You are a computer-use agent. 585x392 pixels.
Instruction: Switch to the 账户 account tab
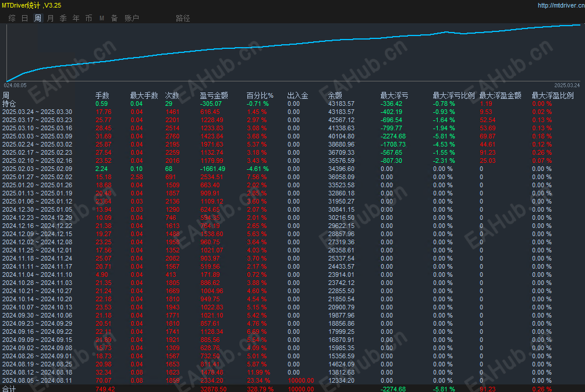pos(132,18)
